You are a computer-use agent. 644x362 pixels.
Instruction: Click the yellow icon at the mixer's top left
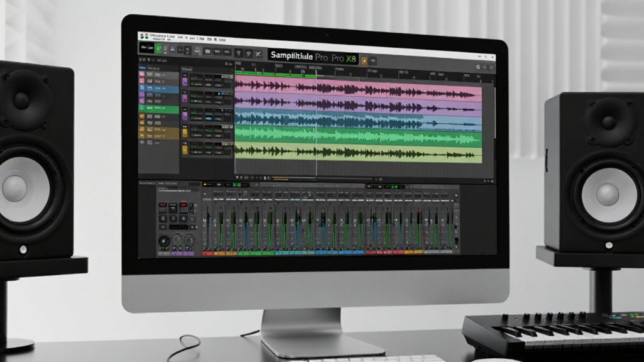(x=205, y=184)
